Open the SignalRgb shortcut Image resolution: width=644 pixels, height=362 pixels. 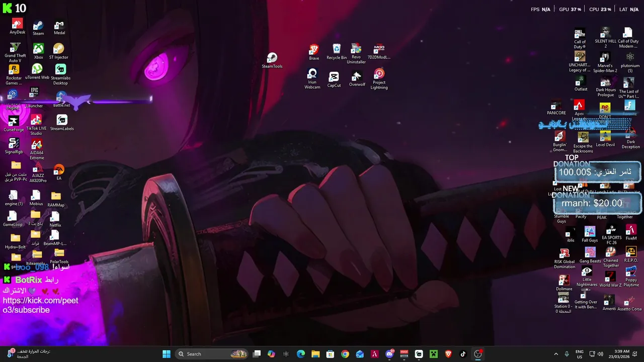coord(14,146)
